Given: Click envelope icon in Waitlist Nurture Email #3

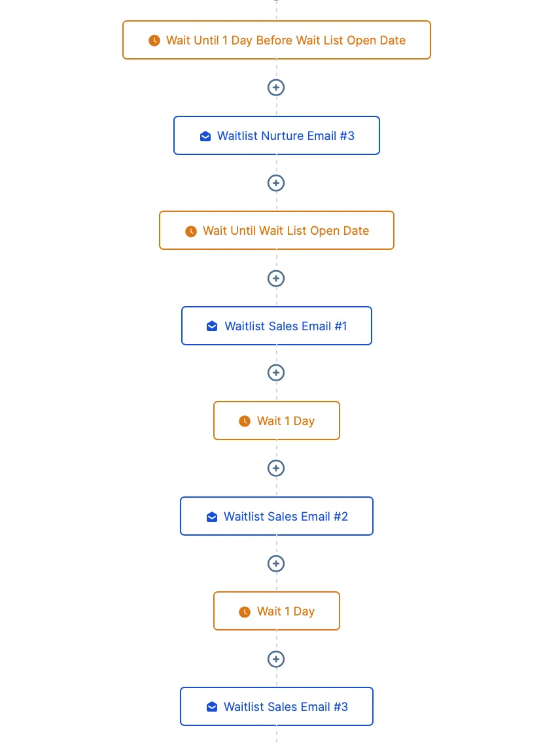Looking at the screenshot, I should (x=205, y=137).
